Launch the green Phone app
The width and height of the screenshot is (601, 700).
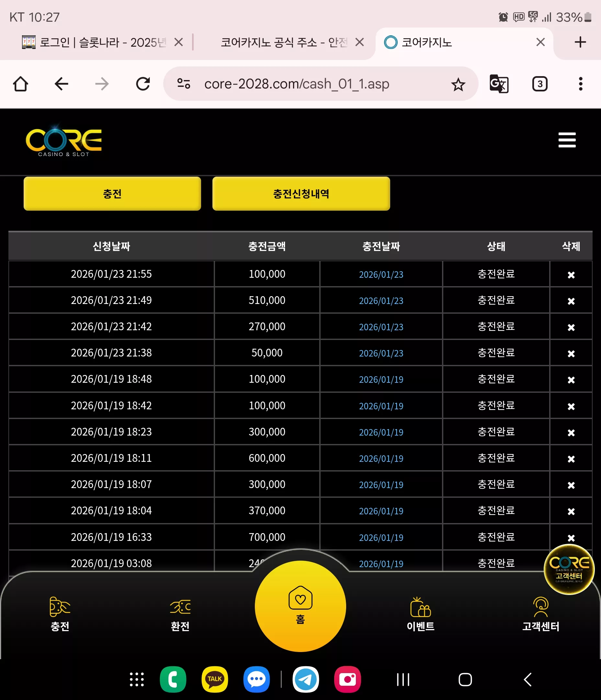[x=173, y=679]
